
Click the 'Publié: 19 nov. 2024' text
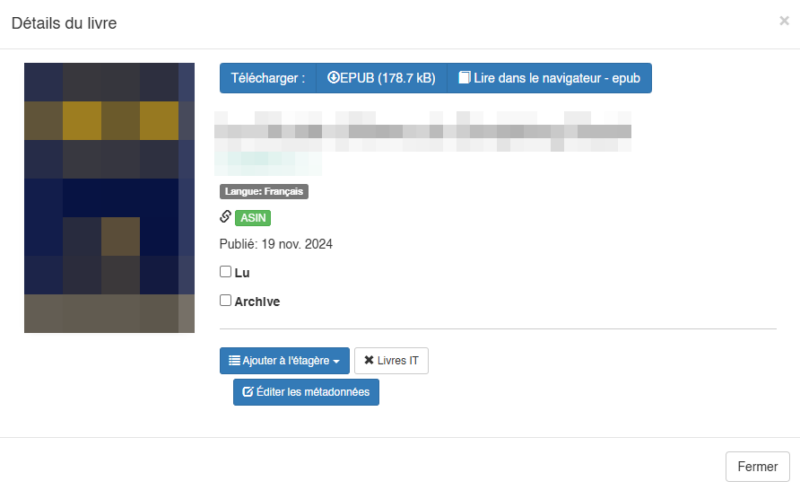[x=276, y=244]
